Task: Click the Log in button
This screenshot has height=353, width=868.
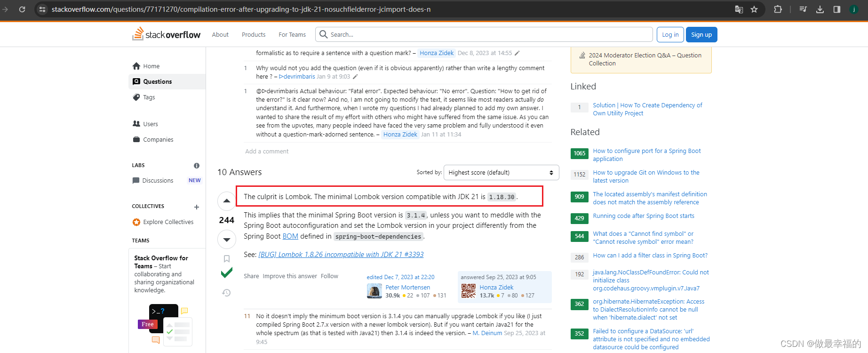Action: [670, 34]
